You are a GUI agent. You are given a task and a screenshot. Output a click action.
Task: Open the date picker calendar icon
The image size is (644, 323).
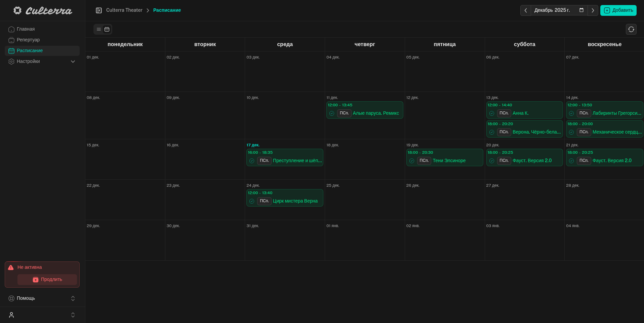(581, 10)
